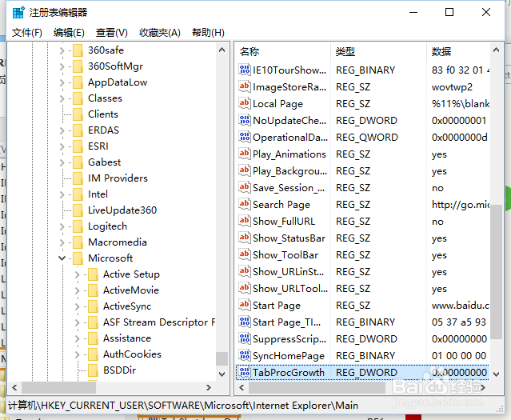Click the 360safe folder icon
511x420 pixels.
pos(78,50)
